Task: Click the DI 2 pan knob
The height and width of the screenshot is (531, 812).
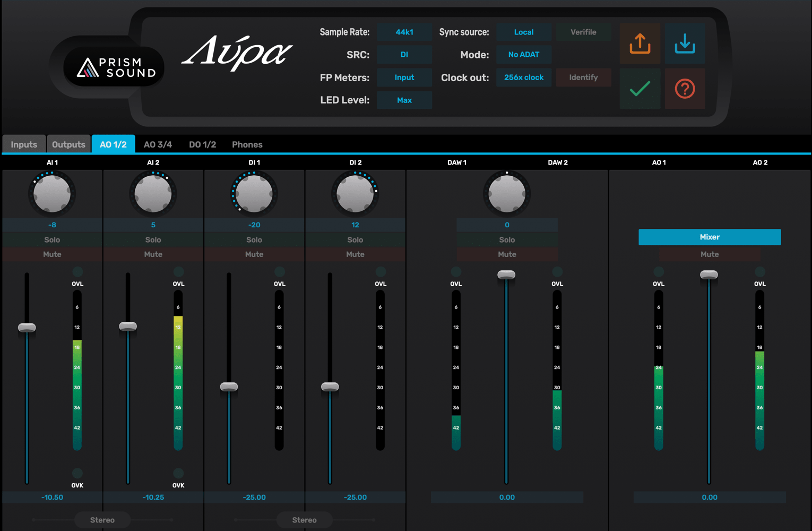Action: coord(355,194)
